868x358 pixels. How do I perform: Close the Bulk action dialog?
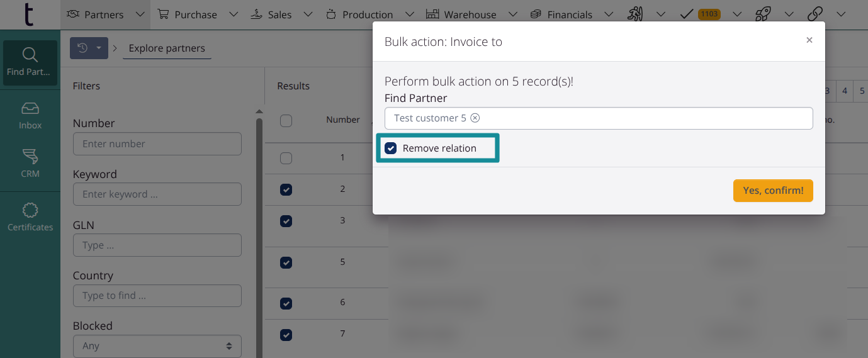[x=809, y=40]
